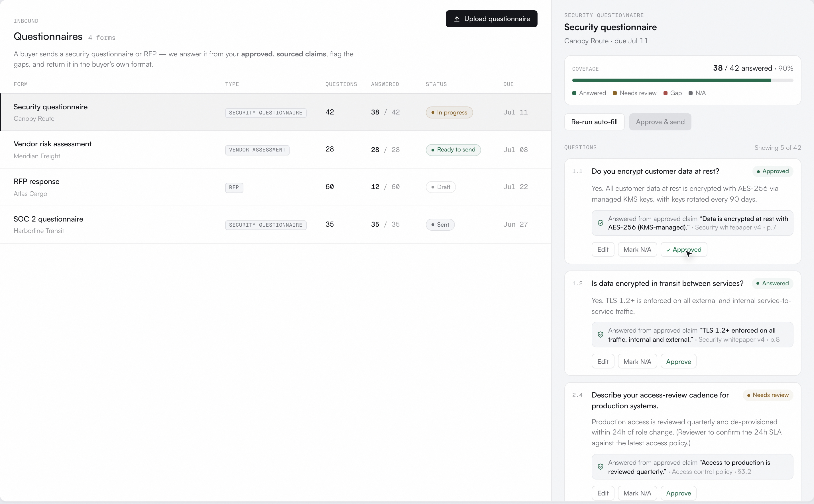Click the DUE column header
This screenshot has width=814, height=504.
tap(508, 84)
